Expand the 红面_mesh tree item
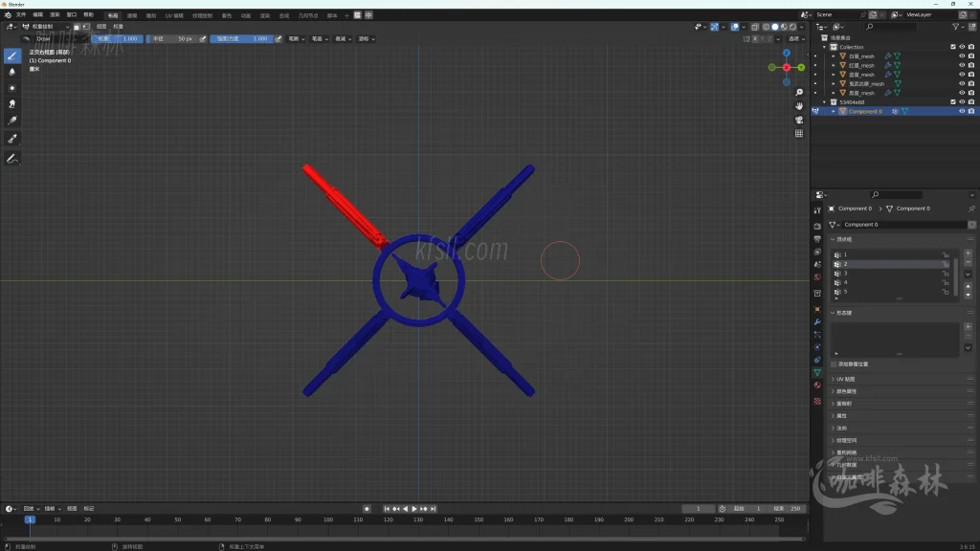This screenshot has height=551, width=980. point(833,65)
